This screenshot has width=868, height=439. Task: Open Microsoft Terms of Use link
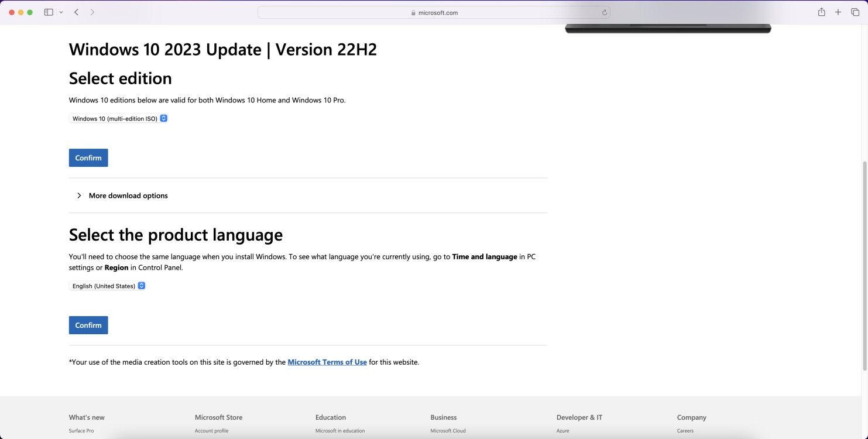pyautogui.click(x=327, y=362)
